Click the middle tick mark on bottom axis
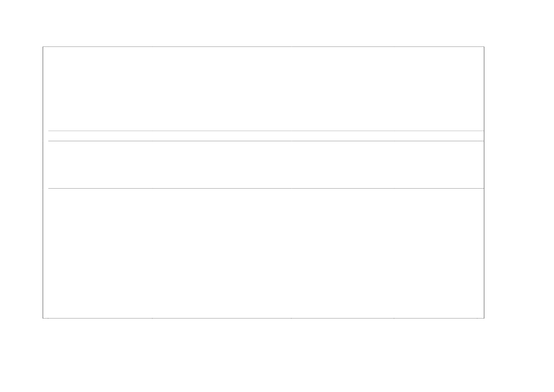The height and width of the screenshot is (392, 554). pyautogui.click(x=291, y=318)
